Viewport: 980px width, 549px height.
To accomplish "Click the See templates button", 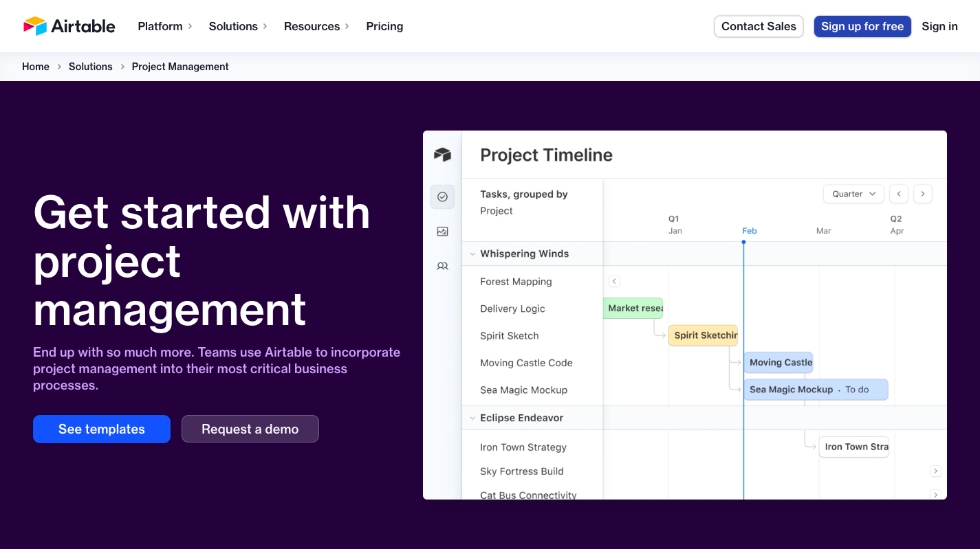I will (101, 429).
